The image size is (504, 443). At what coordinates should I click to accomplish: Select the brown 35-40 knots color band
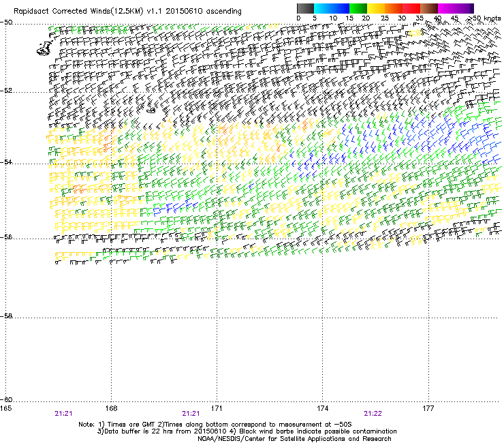(x=429, y=8)
